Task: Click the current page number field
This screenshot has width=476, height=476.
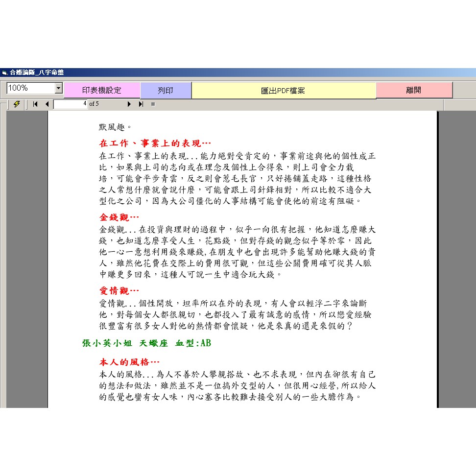Action: point(71,104)
